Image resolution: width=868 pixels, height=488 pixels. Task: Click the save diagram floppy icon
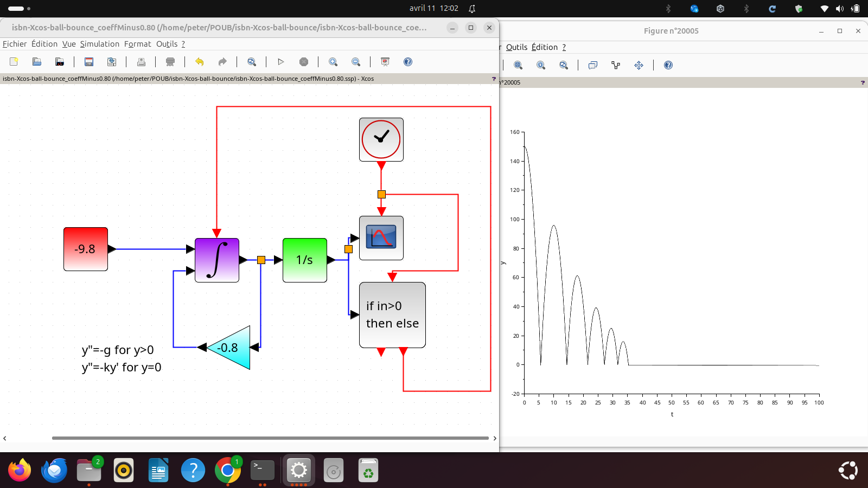(89, 62)
